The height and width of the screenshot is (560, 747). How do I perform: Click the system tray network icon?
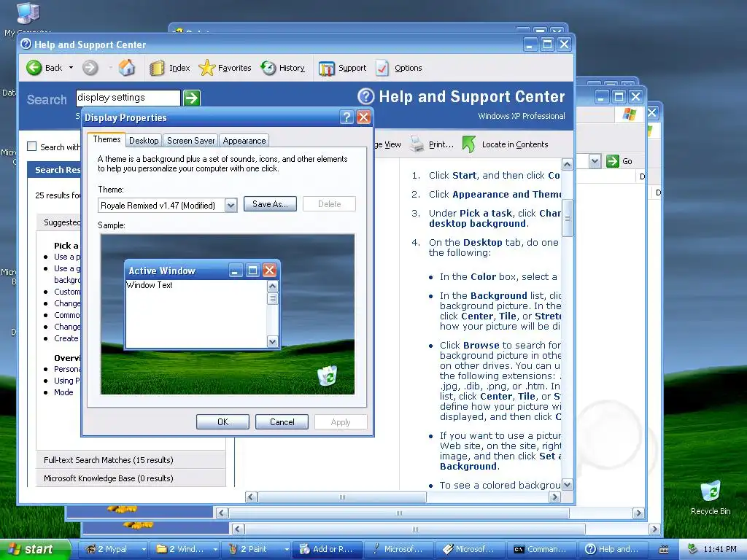[693, 549]
